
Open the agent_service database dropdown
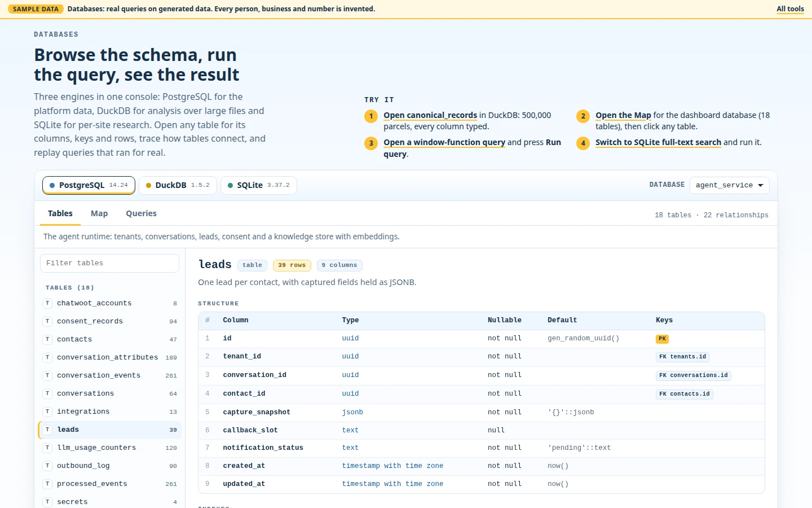(729, 185)
